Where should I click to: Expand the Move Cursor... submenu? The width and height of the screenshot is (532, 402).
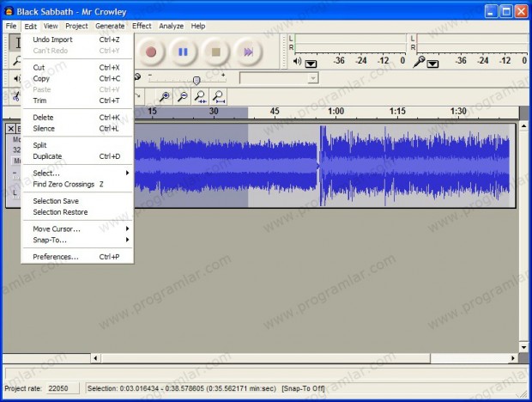pyautogui.click(x=78, y=228)
